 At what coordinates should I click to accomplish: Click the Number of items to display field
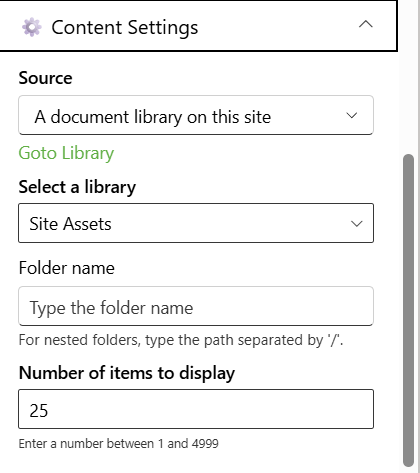click(196, 409)
